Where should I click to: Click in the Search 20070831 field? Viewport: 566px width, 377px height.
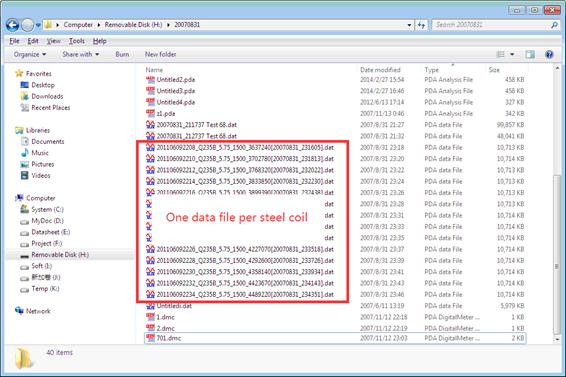coord(491,25)
